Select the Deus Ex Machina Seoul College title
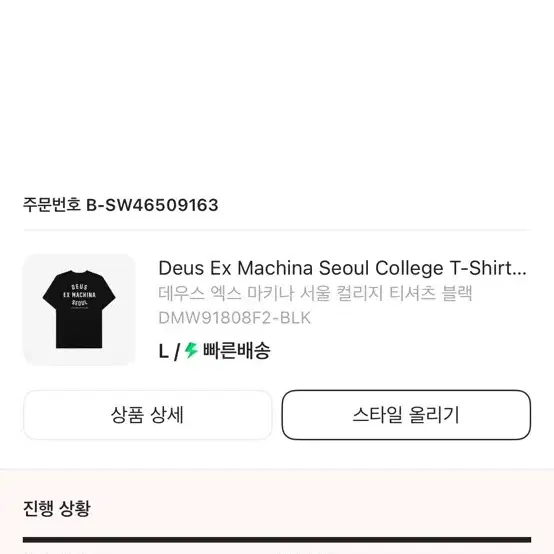 pos(342,268)
